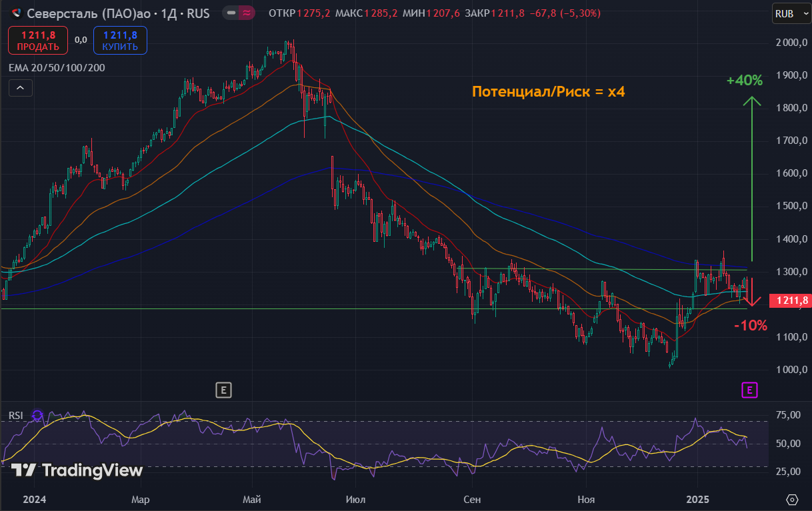The width and height of the screenshot is (812, 511).
Task: Click the Май time axis label
Action: click(252, 499)
